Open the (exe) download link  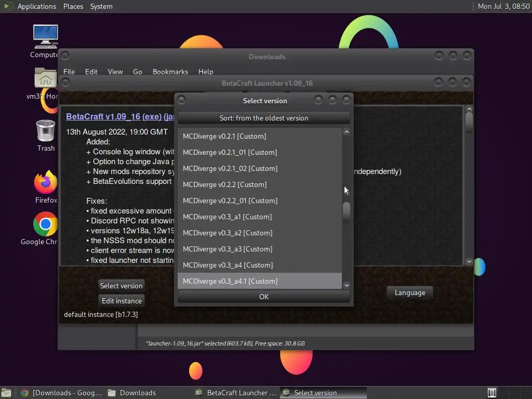click(152, 116)
